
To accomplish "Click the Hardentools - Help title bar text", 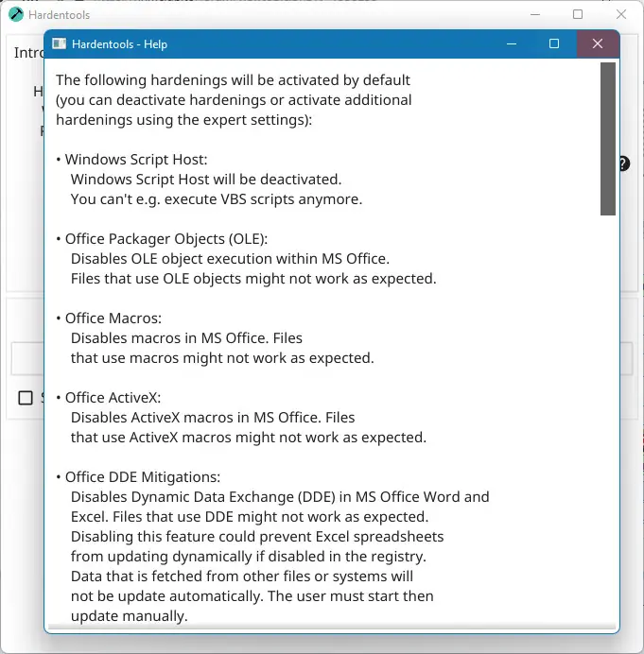I will [x=122, y=44].
